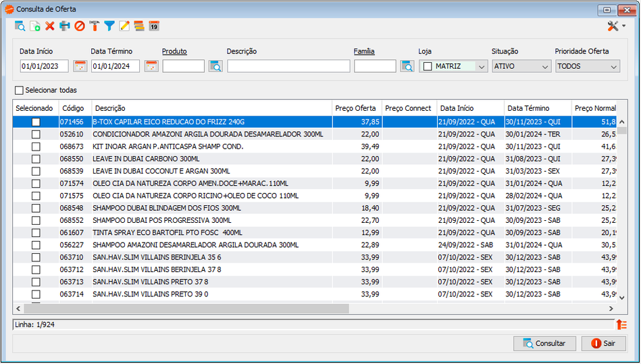Image resolution: width=641 pixels, height=364 pixels.
Task: Check the Selecionar todas checkbox
Action: pyautogui.click(x=19, y=90)
